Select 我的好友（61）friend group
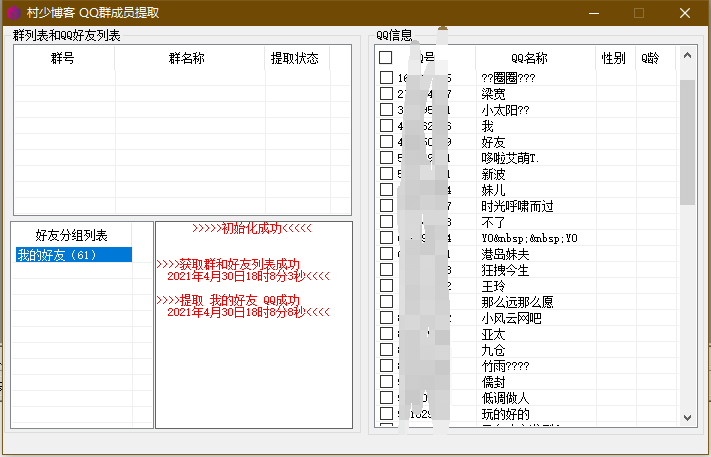The height and width of the screenshot is (457, 711). (x=74, y=255)
